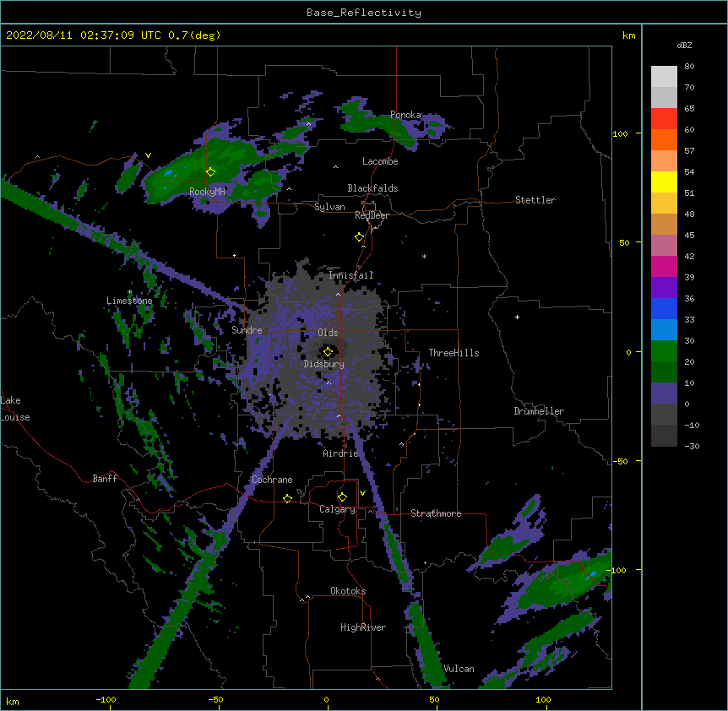Click the RockyMH label on the map

click(207, 192)
